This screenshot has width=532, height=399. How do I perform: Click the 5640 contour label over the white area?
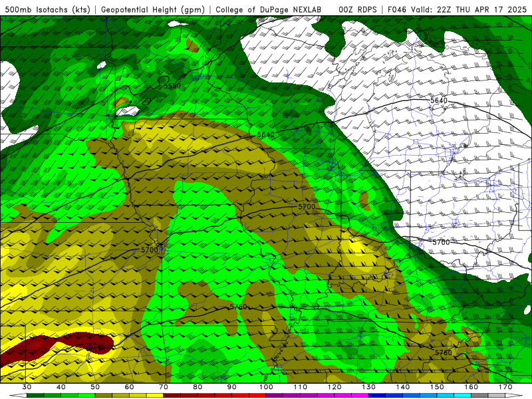point(439,100)
